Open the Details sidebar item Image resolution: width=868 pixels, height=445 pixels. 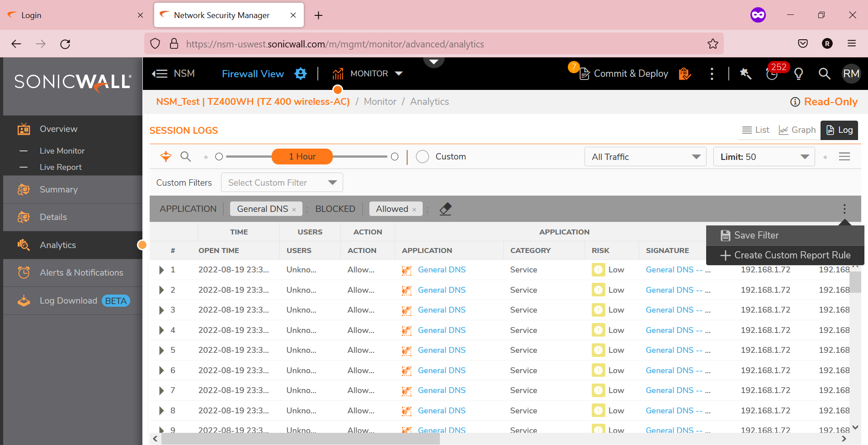pyautogui.click(x=73, y=217)
